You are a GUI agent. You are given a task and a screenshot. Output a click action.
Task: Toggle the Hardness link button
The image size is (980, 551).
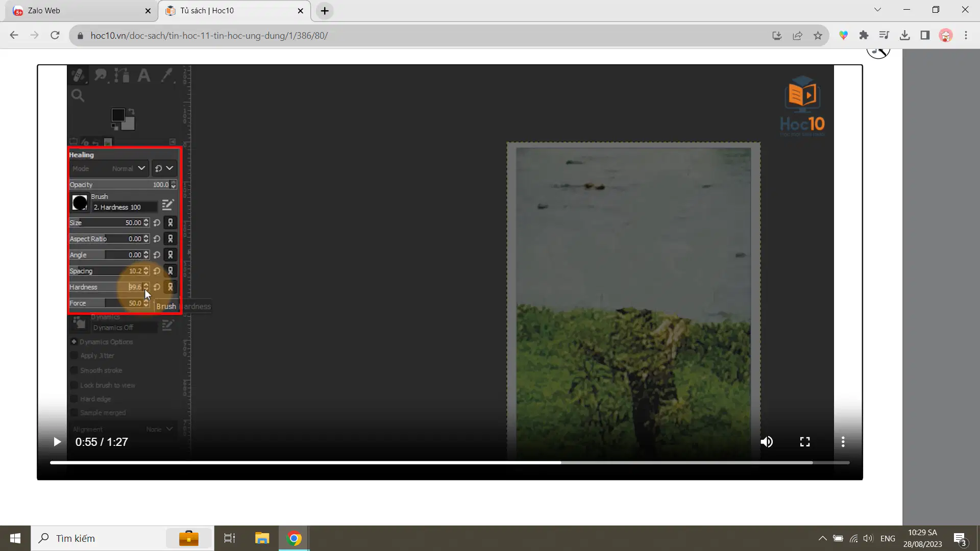170,287
